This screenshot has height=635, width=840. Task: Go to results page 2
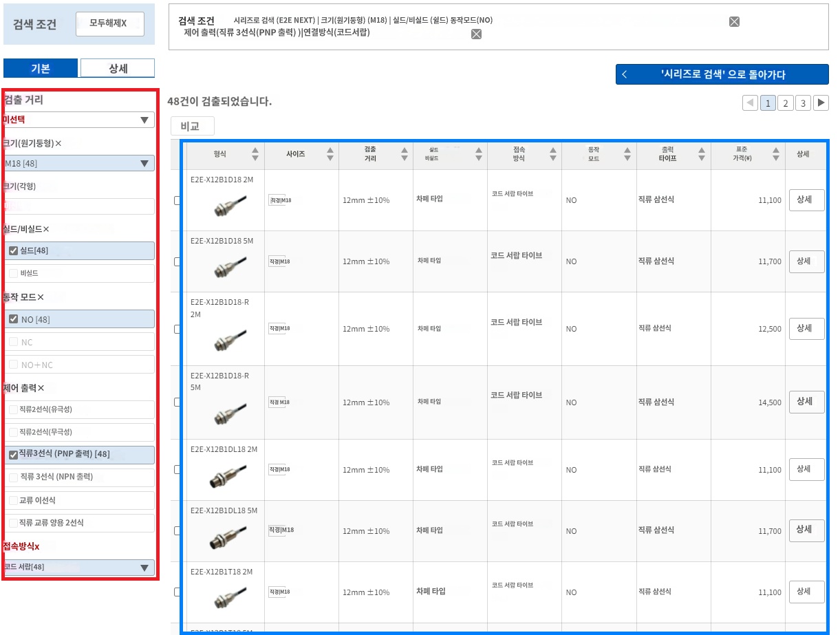coord(785,103)
